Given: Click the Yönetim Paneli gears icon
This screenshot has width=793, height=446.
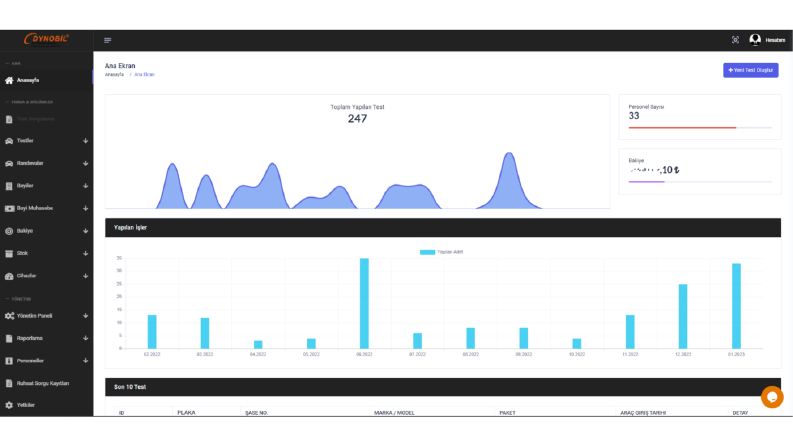Looking at the screenshot, I should (x=9, y=316).
